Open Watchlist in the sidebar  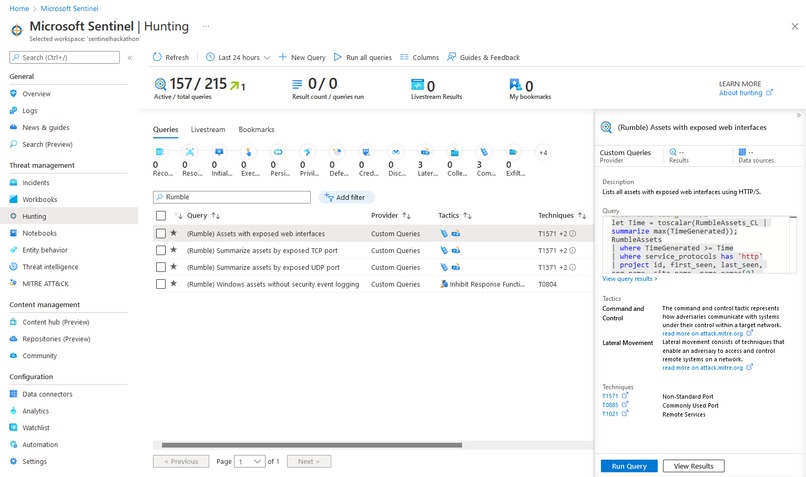[36, 428]
